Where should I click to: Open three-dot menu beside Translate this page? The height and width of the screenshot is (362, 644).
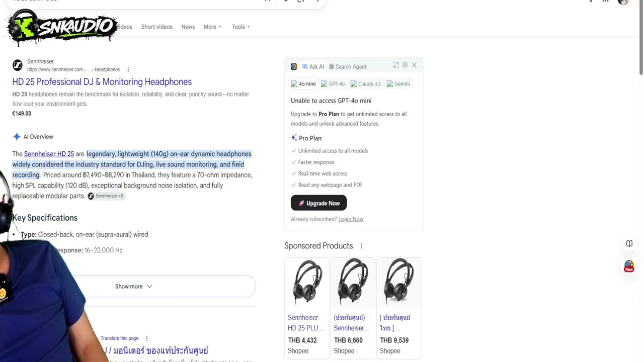point(146,338)
